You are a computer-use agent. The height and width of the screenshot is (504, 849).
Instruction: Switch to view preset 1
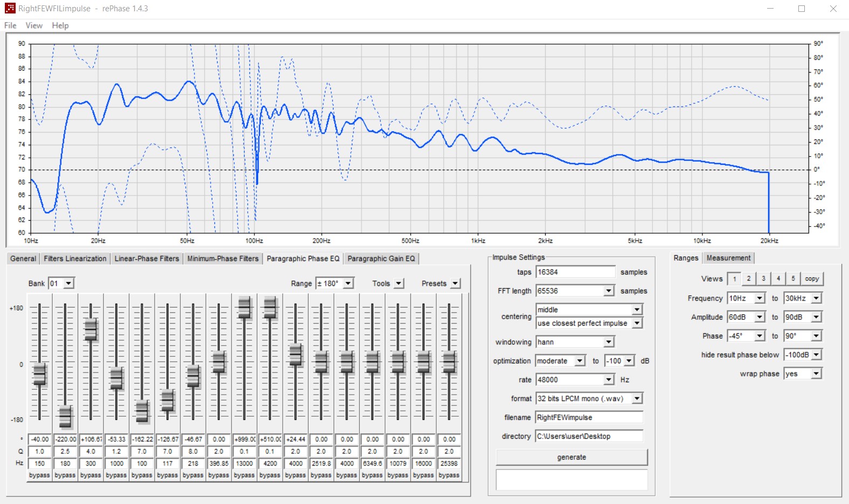tap(734, 279)
